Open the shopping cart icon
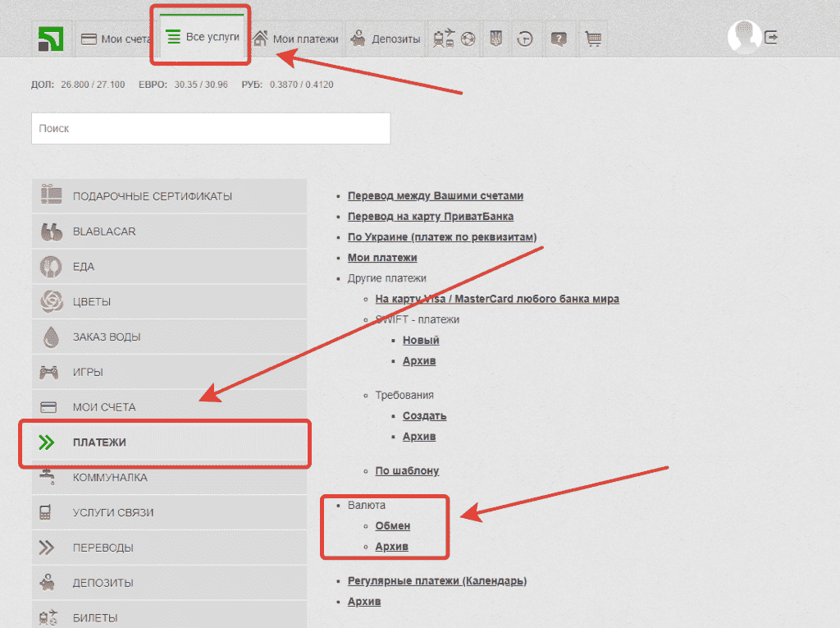 593,39
